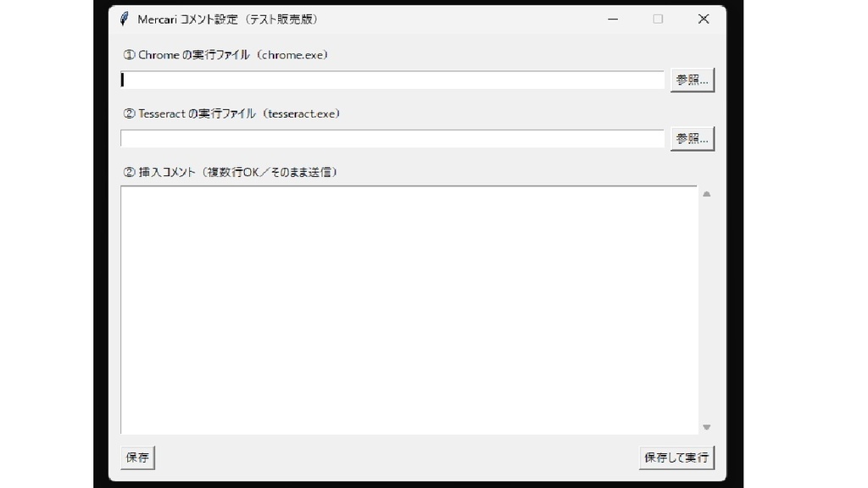Minimize the Mercari コメント設定 window
The width and height of the screenshot is (868, 488).
tap(612, 18)
